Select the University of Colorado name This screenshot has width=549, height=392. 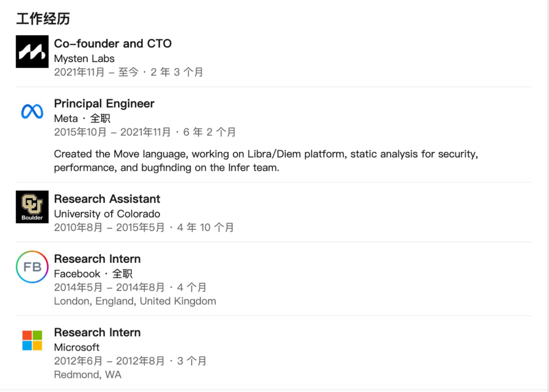(107, 214)
